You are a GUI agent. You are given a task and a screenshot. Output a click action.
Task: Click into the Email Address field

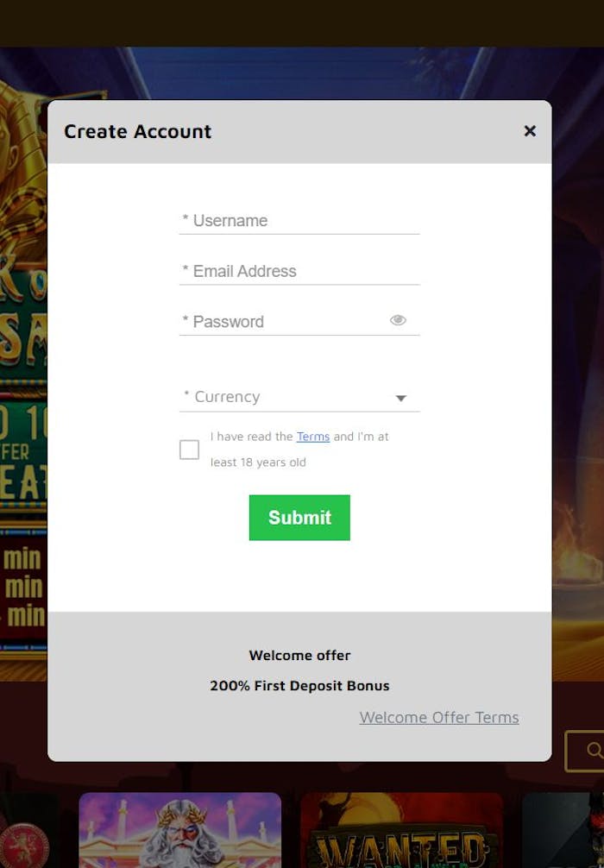click(x=299, y=272)
